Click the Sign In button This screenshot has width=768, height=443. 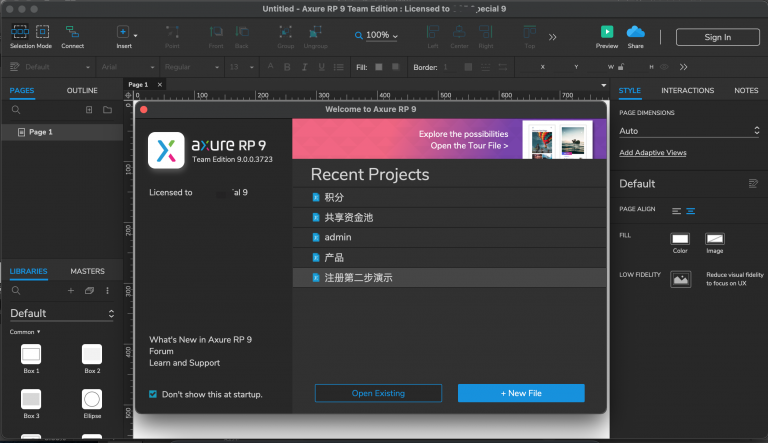pos(718,37)
